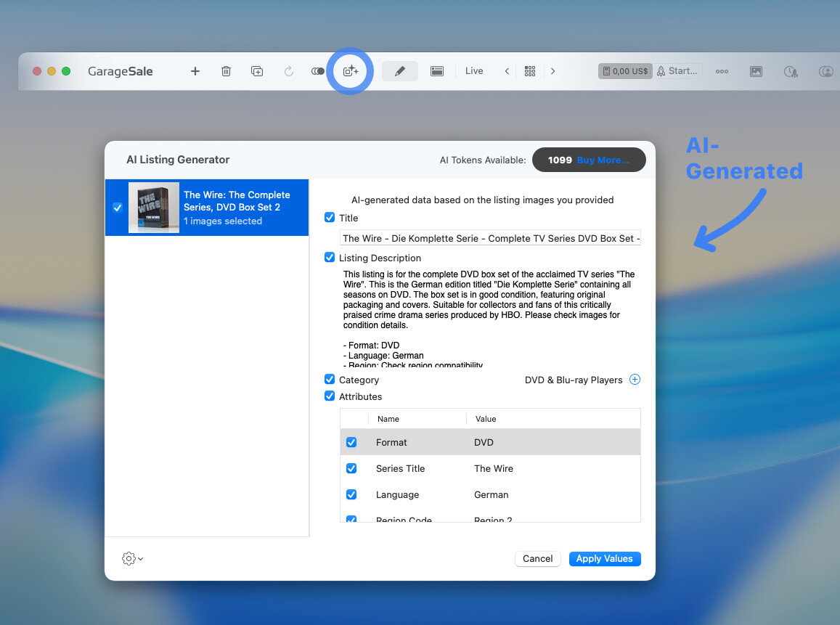The width and height of the screenshot is (840, 625).
Task: Expand category options with plus circle
Action: [635, 380]
